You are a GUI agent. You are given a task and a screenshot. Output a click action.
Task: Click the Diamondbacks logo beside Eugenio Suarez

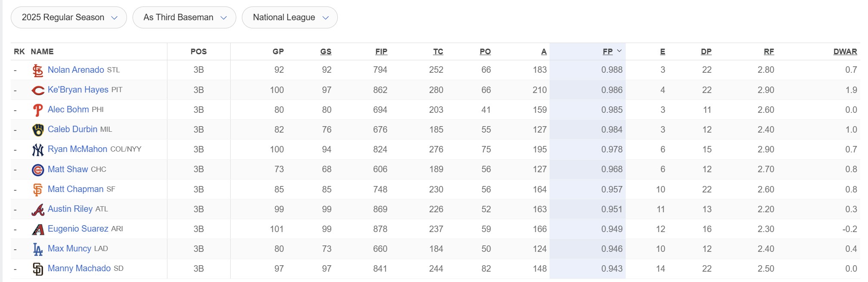coord(38,229)
